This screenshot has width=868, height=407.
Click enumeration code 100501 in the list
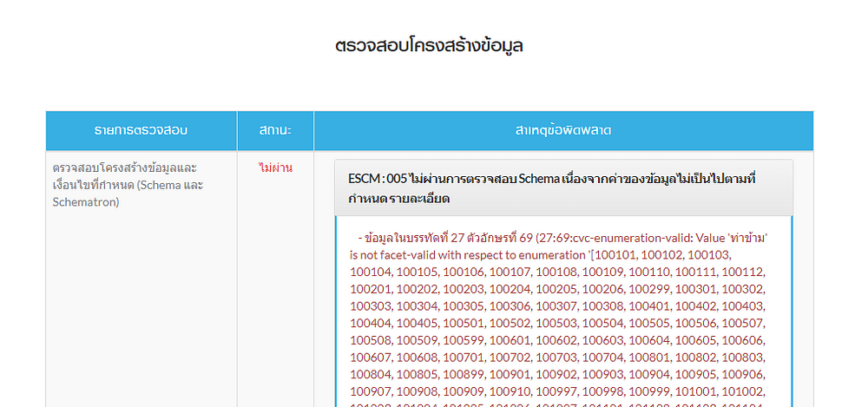464,324
